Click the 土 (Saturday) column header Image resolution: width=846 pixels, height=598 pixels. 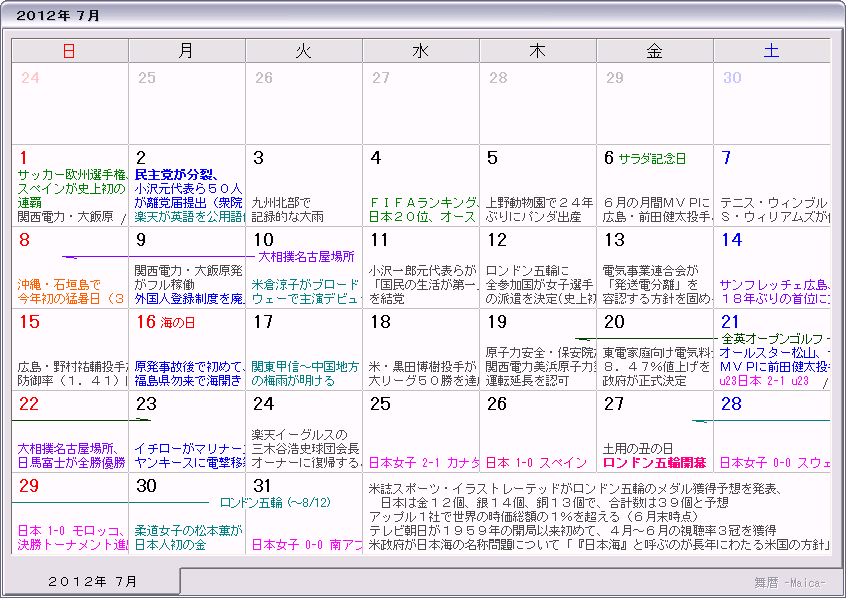click(771, 51)
